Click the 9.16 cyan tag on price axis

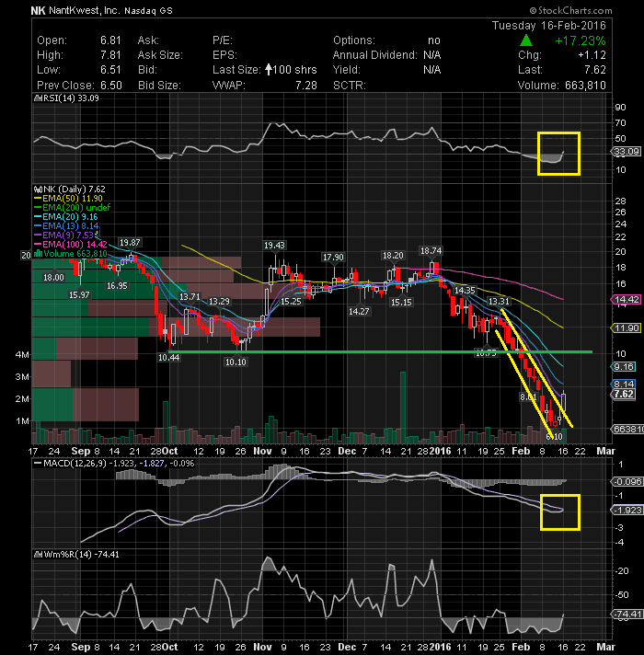624,367
